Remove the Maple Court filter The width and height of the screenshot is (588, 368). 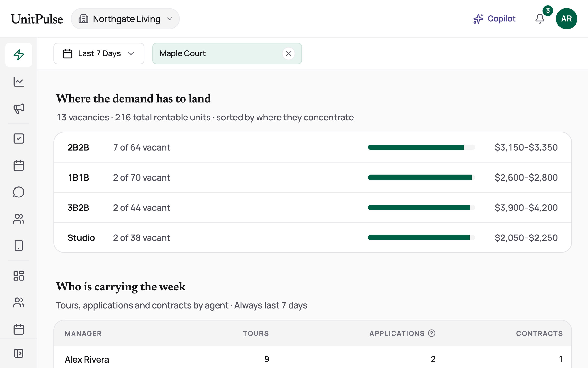[289, 53]
